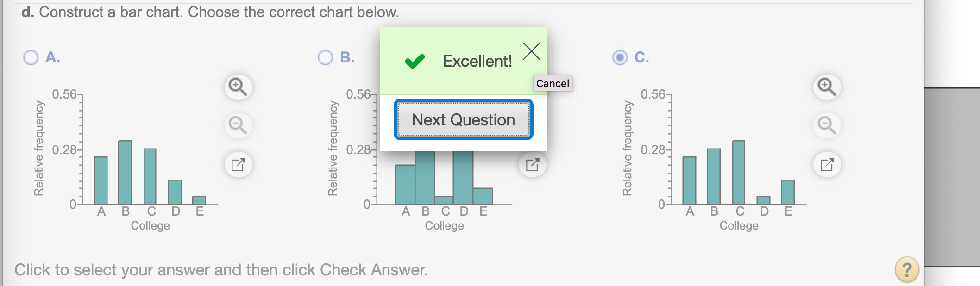Close the Excellent! popup with the X
The image size is (980, 286).
(531, 51)
